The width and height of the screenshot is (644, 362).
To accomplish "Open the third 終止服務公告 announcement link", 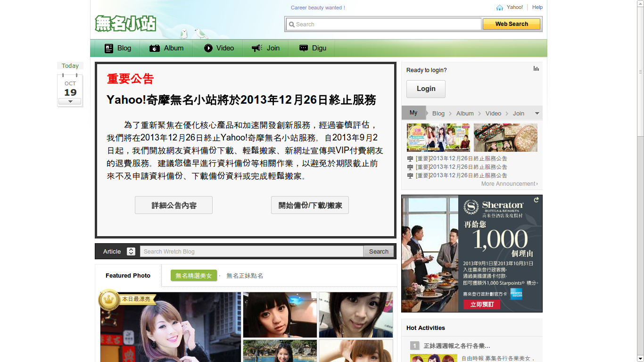I will tap(461, 176).
